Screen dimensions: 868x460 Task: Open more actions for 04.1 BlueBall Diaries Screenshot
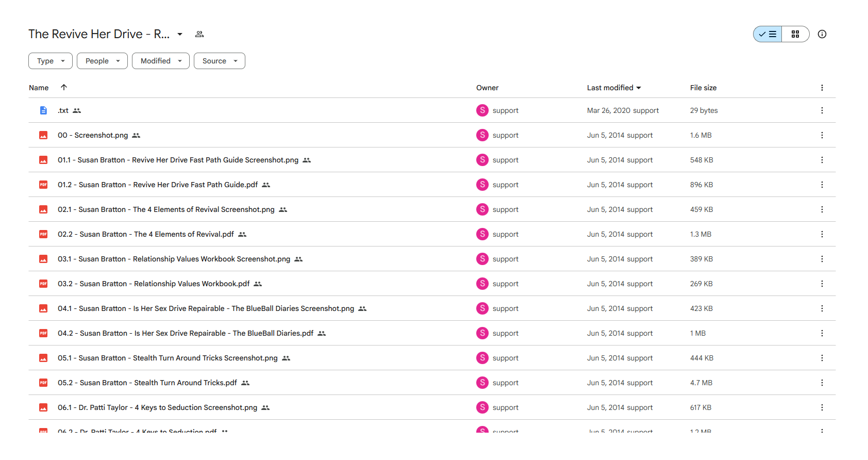(822, 308)
